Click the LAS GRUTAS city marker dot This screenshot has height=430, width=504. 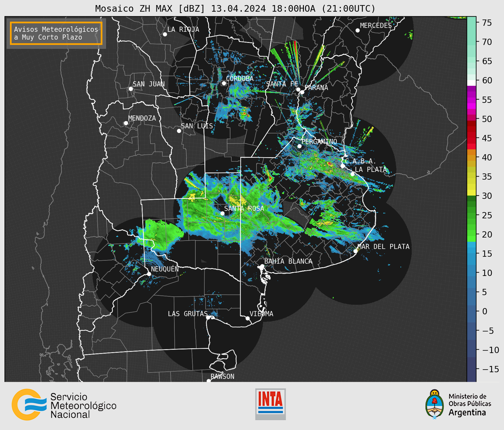tap(208, 318)
